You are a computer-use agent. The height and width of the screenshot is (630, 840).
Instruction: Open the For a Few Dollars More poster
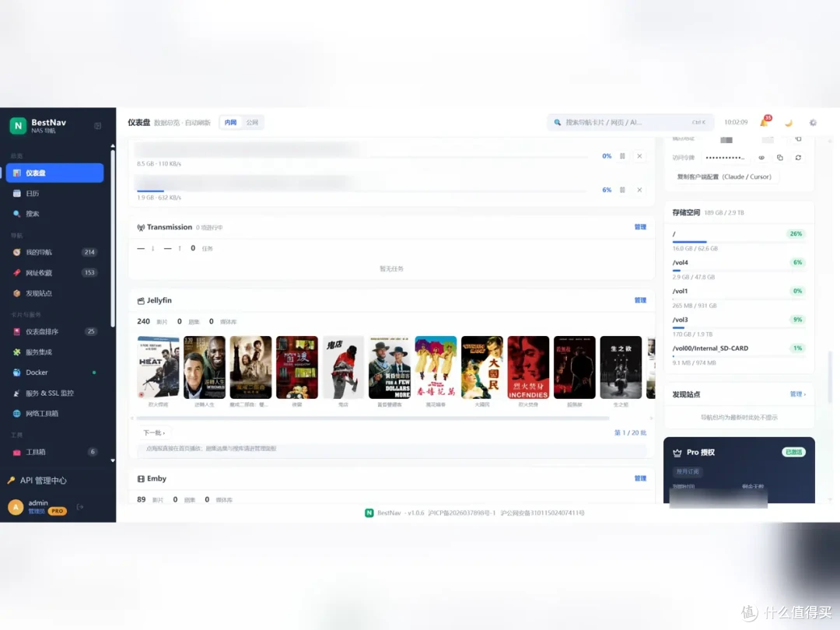pos(390,367)
